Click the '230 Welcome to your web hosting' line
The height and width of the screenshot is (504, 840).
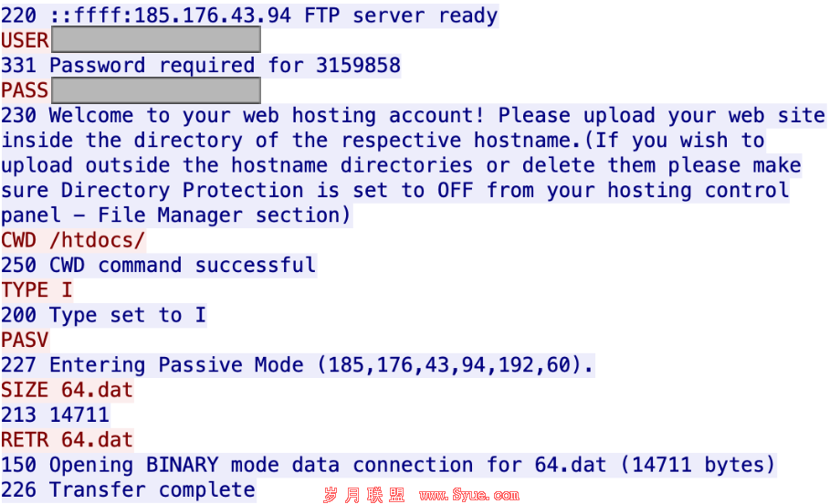tap(414, 115)
